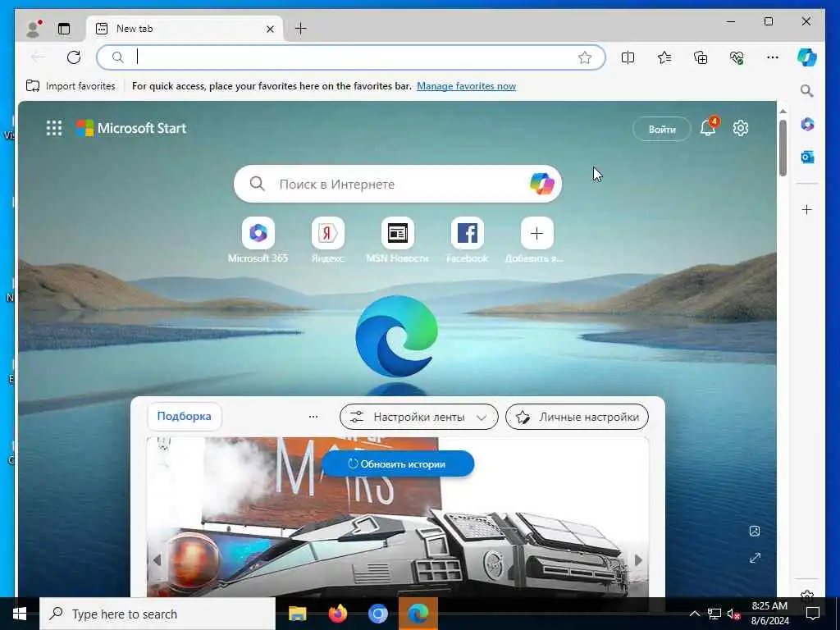Click the Личные настройки button

tap(577, 417)
